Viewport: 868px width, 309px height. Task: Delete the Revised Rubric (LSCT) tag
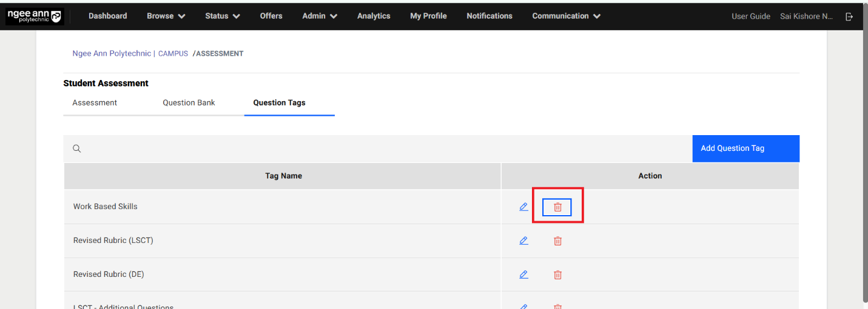(x=557, y=241)
